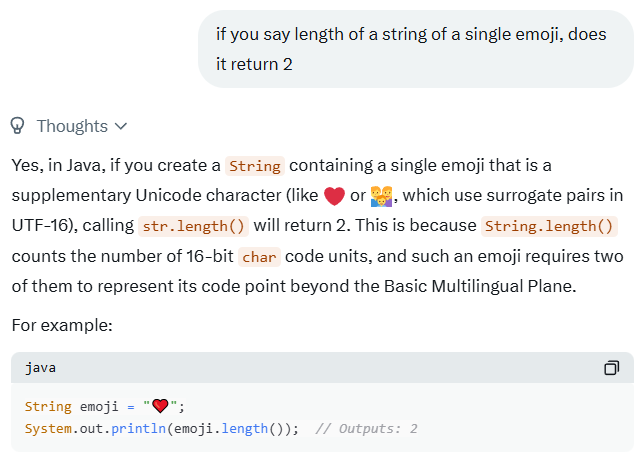
Task: Open the Thoughts section label
Action: (72, 126)
